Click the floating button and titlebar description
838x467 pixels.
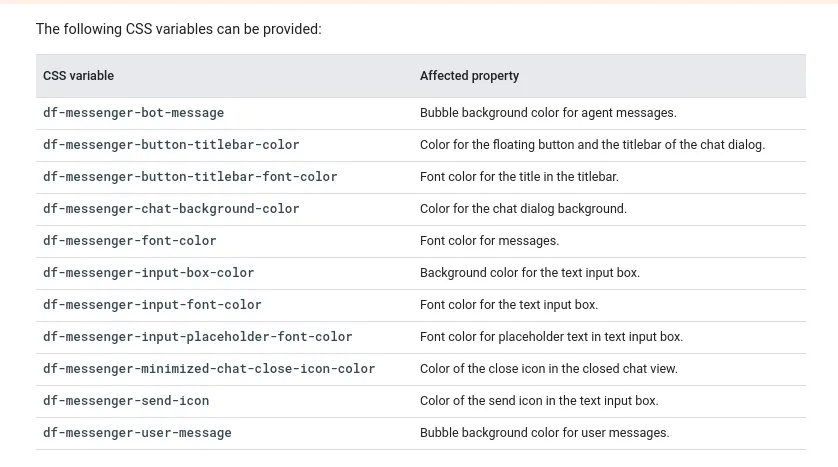592,145
